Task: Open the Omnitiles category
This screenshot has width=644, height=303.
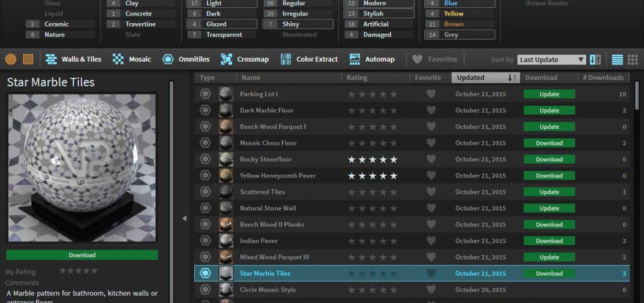Action: coord(186,59)
